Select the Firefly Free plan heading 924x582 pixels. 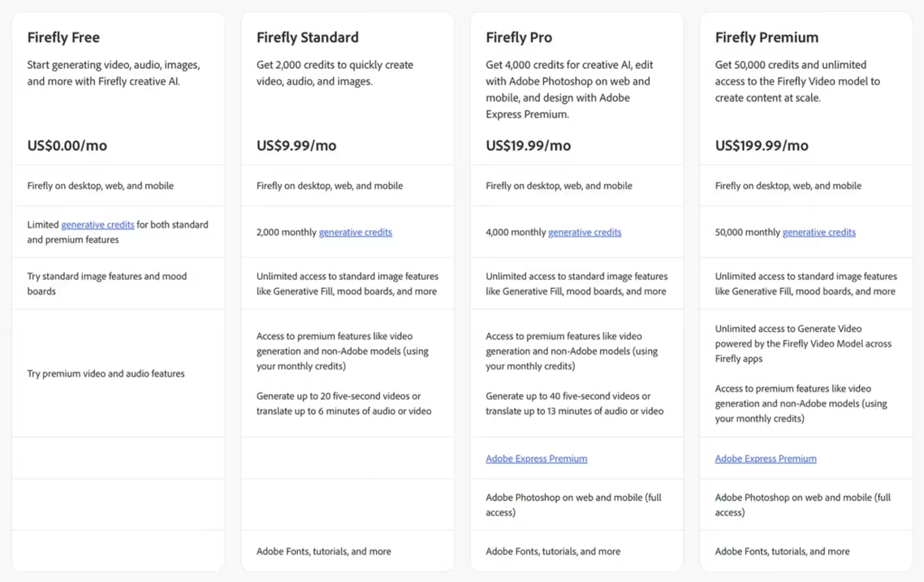(x=63, y=37)
